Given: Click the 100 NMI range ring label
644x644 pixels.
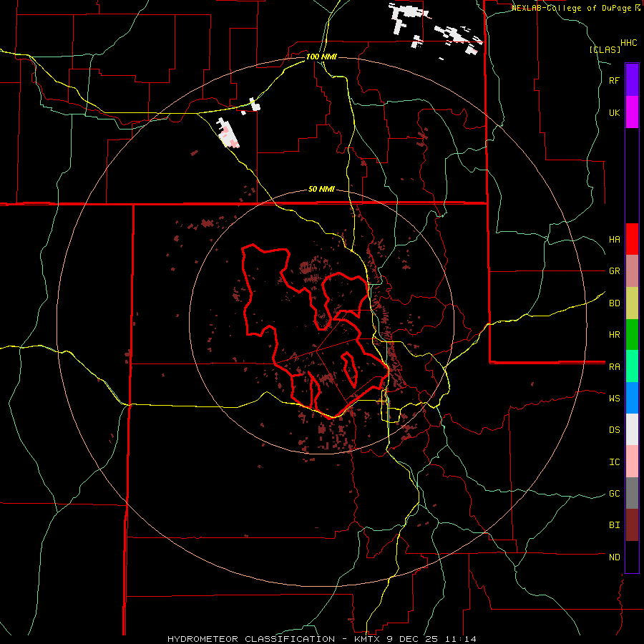Looking at the screenshot, I should pyautogui.click(x=321, y=57).
